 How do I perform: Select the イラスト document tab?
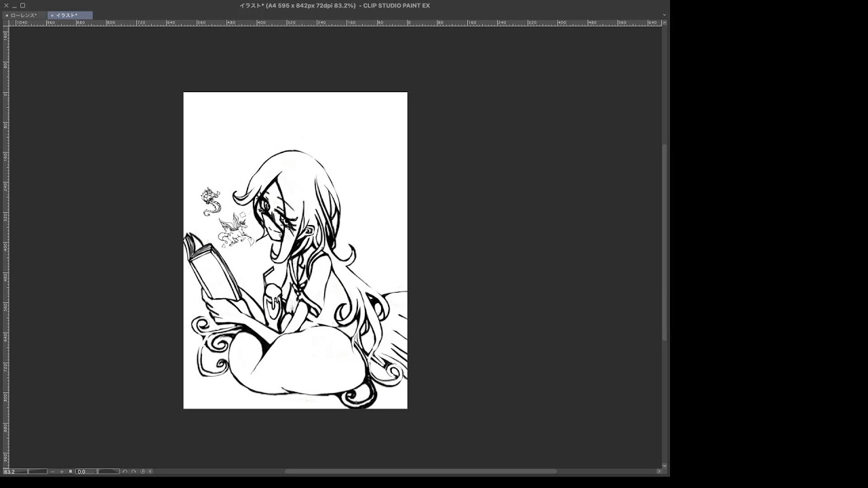click(70, 15)
